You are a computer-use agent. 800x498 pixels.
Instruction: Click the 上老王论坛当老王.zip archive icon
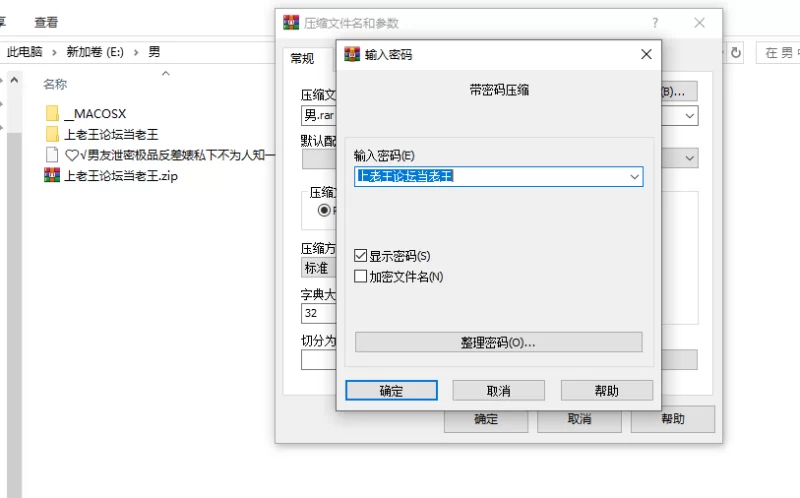52,176
